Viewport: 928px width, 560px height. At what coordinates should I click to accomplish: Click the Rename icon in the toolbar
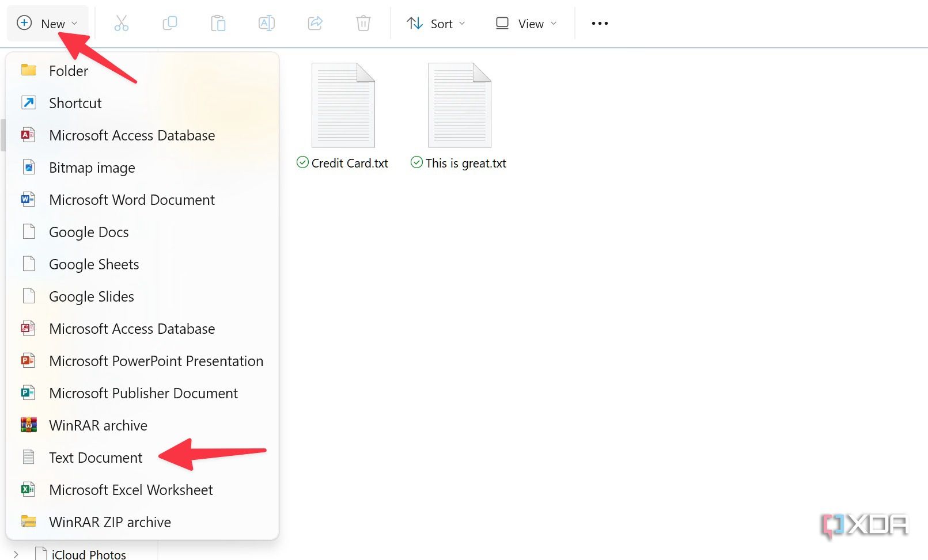267,23
